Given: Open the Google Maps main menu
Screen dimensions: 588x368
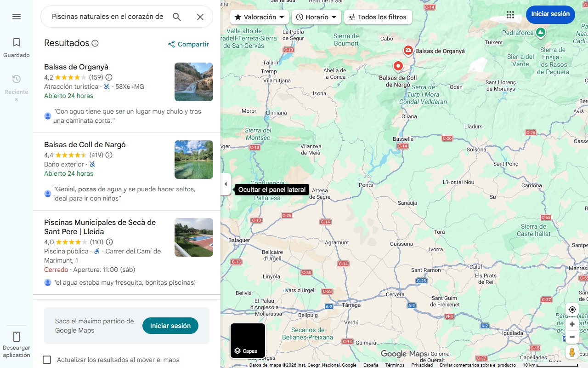Looking at the screenshot, I should click(17, 17).
